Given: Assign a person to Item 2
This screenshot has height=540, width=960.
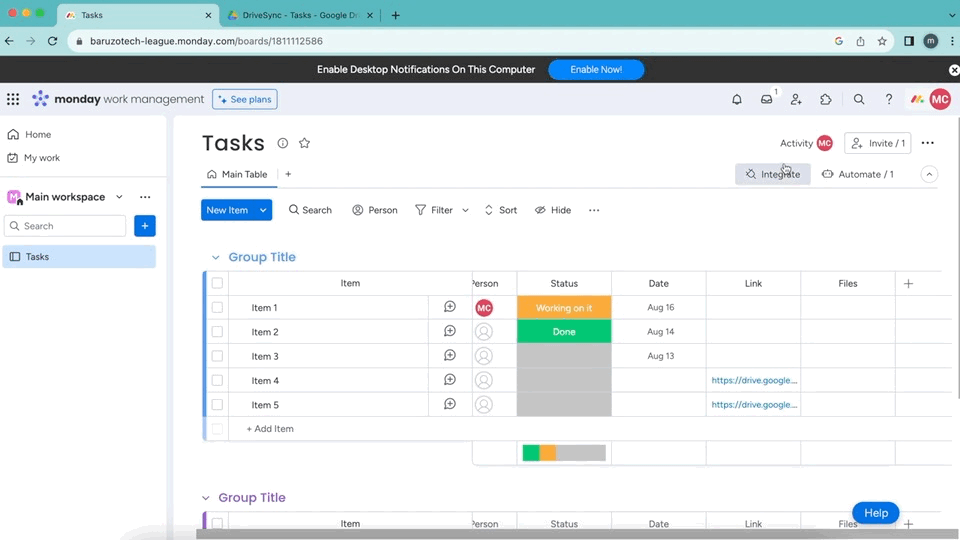Looking at the screenshot, I should [484, 332].
